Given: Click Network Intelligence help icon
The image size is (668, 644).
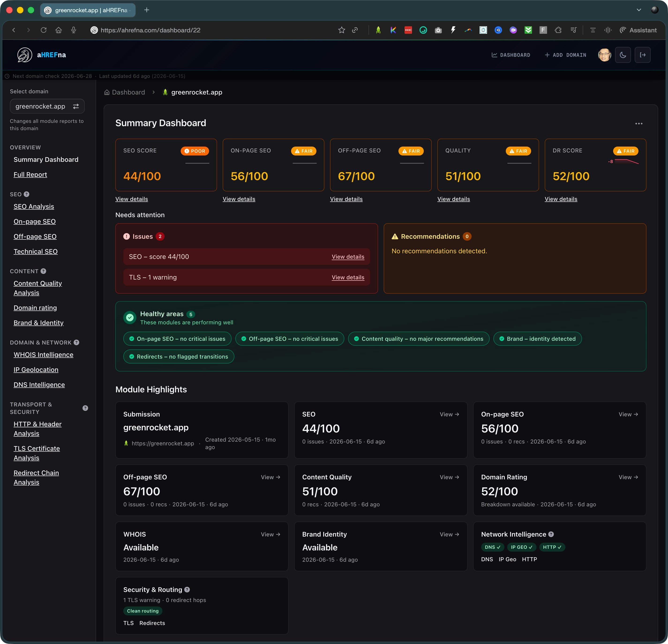Looking at the screenshot, I should coord(551,534).
